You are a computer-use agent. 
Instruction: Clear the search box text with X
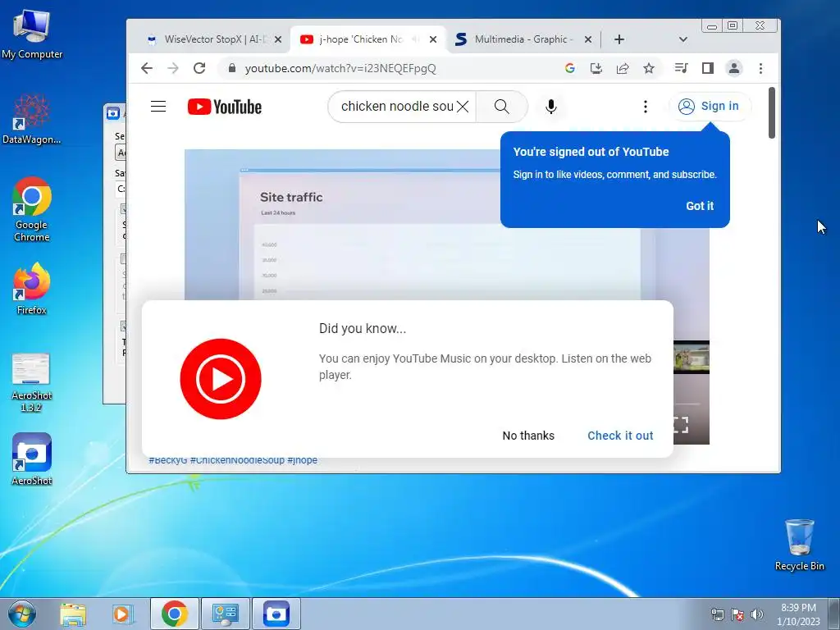(463, 107)
